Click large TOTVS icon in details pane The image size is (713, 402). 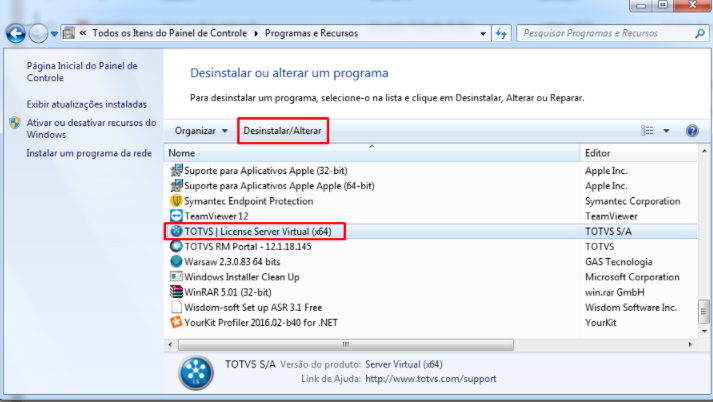point(196,372)
